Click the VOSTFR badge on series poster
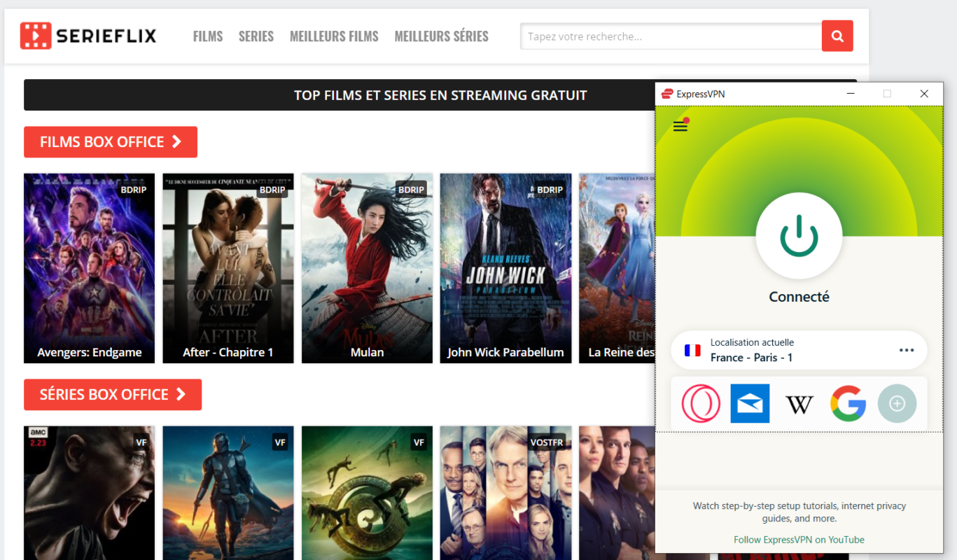Image resolution: width=957 pixels, height=560 pixels. (547, 442)
